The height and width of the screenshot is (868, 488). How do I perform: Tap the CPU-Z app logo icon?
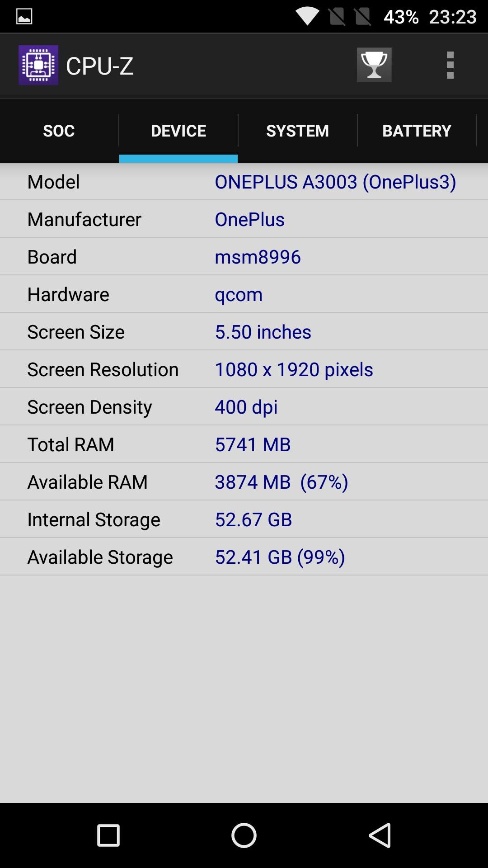coord(38,65)
